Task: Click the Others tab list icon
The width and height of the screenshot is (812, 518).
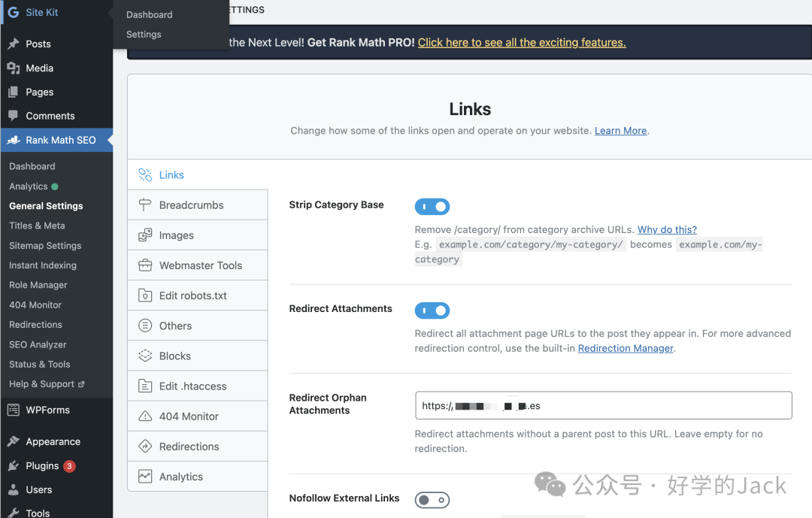Action: coord(145,326)
